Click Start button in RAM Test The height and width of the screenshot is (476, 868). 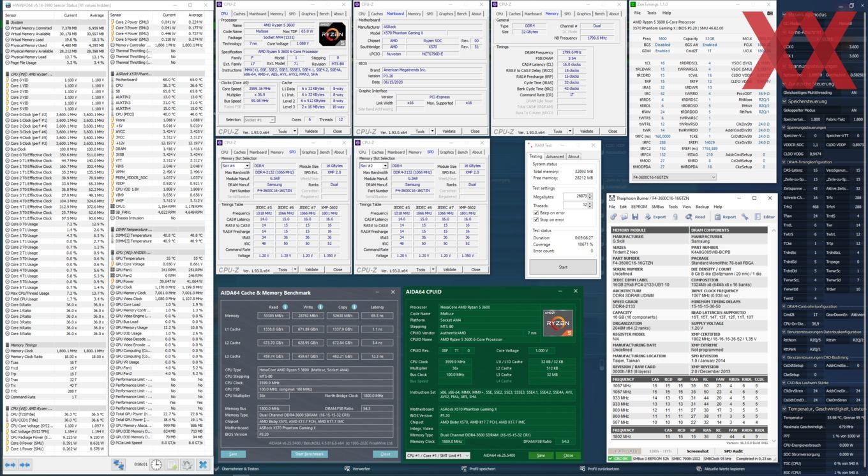click(x=563, y=267)
